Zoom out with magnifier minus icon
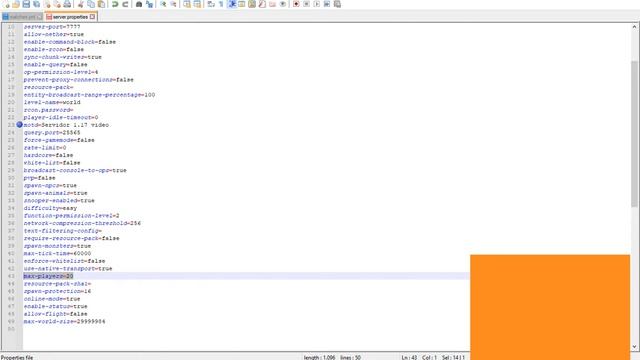 point(173,4)
